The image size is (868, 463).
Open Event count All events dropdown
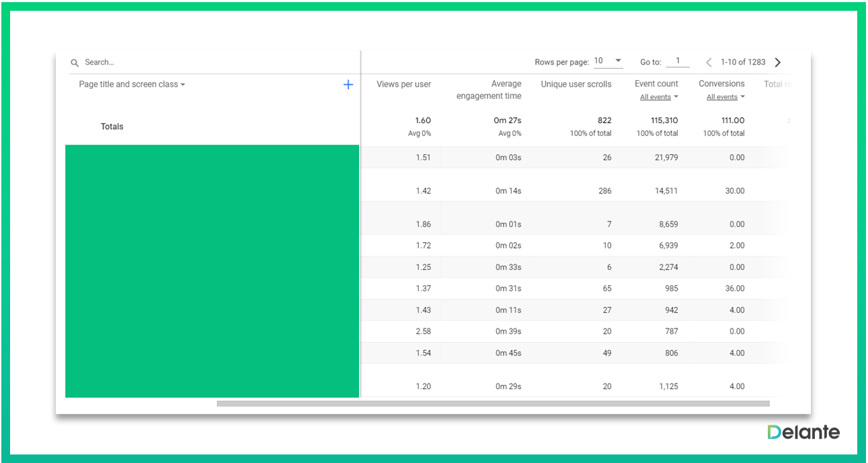(x=659, y=98)
